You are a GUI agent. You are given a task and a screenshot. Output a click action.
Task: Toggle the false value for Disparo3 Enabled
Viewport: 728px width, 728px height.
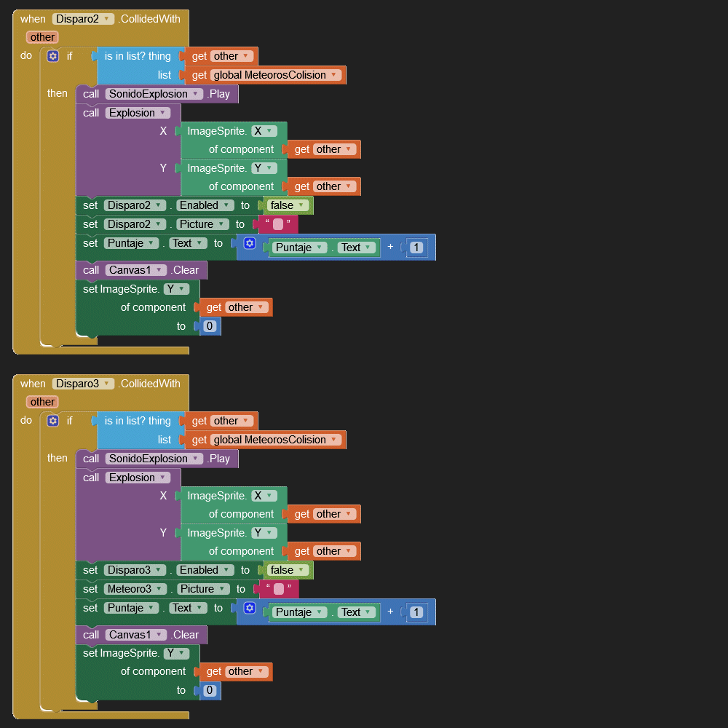[288, 570]
